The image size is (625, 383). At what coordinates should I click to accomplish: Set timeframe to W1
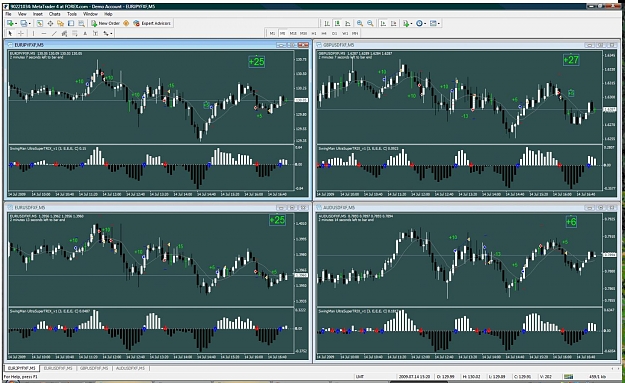[345, 33]
